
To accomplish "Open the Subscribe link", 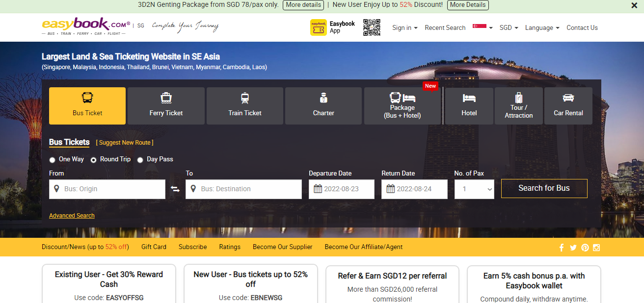I will [193, 247].
